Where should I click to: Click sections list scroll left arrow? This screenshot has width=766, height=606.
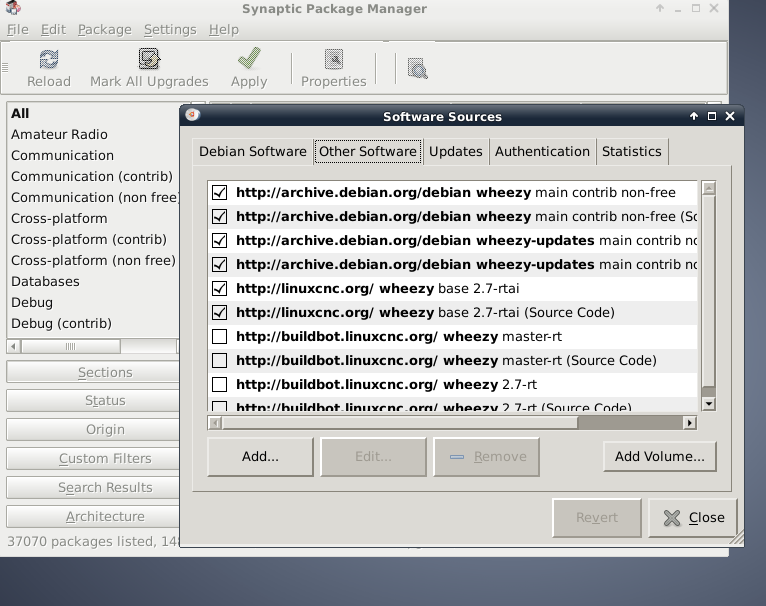pos(14,346)
